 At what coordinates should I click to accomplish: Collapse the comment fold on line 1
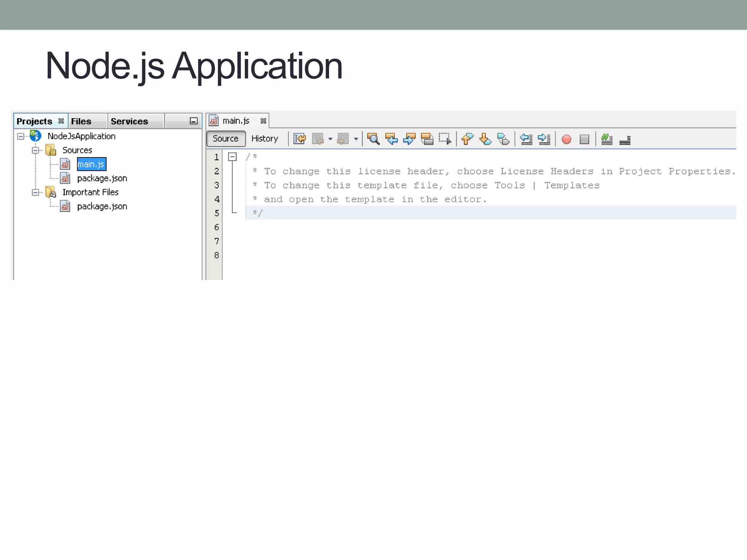pyautogui.click(x=232, y=157)
